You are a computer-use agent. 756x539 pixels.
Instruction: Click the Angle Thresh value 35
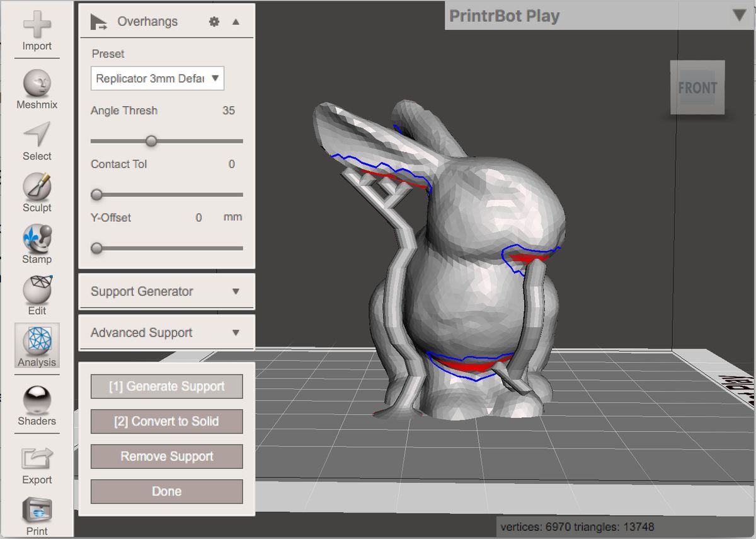pos(229,110)
